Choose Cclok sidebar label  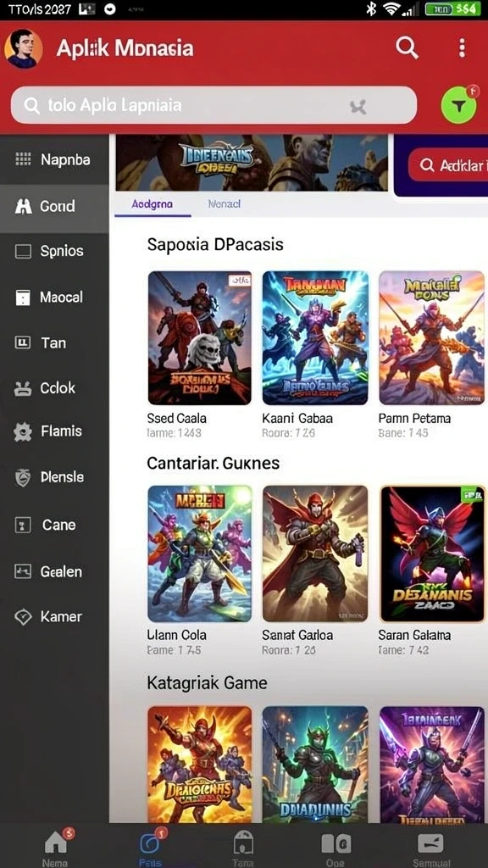tap(58, 388)
